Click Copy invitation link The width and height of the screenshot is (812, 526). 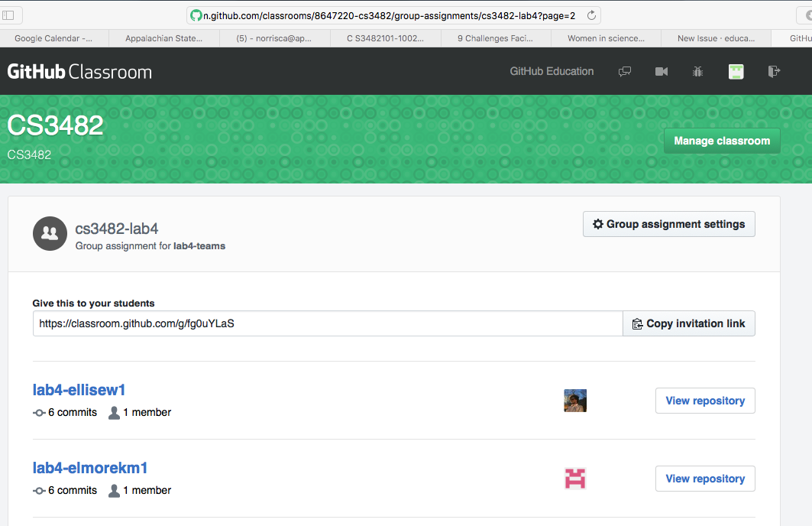[x=688, y=323]
